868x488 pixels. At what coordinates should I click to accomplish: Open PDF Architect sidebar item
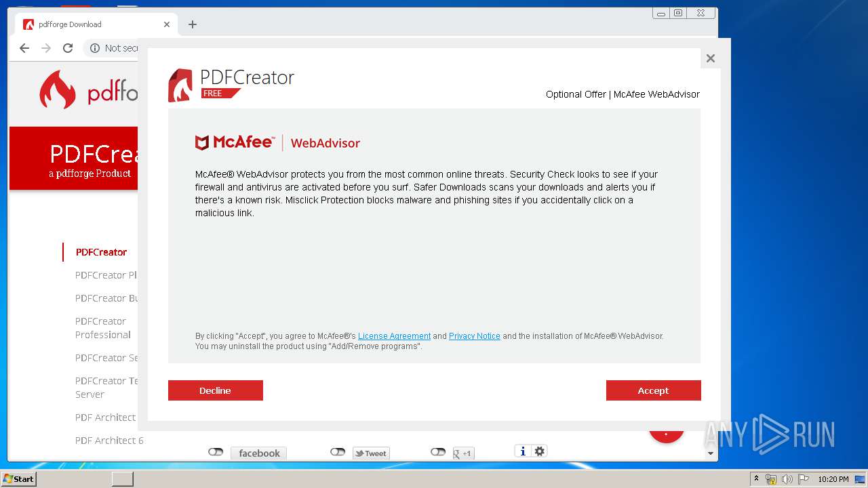tap(105, 418)
